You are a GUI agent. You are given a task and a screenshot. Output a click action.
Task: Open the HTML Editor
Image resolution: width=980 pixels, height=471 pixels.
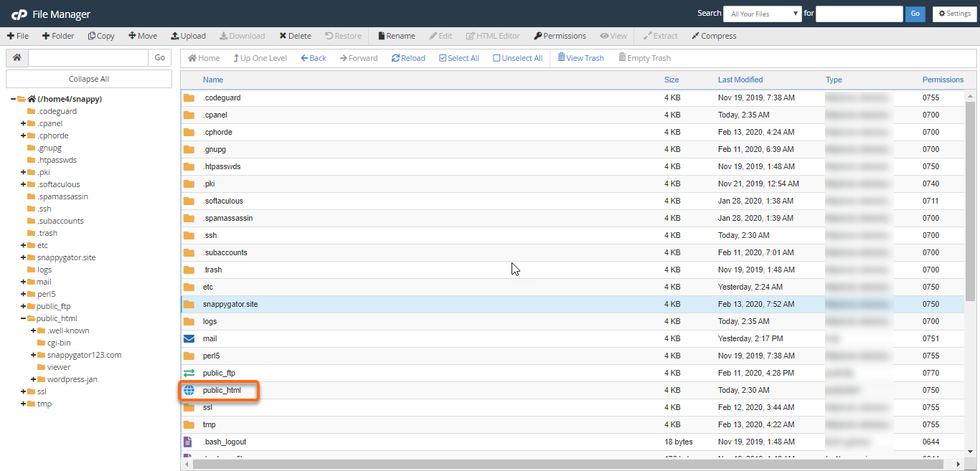click(x=493, y=35)
